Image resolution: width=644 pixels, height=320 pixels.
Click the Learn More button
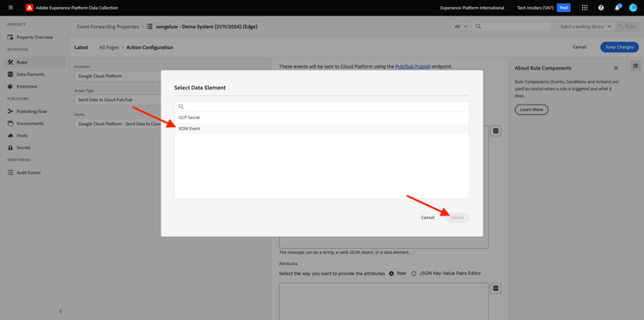pos(532,110)
